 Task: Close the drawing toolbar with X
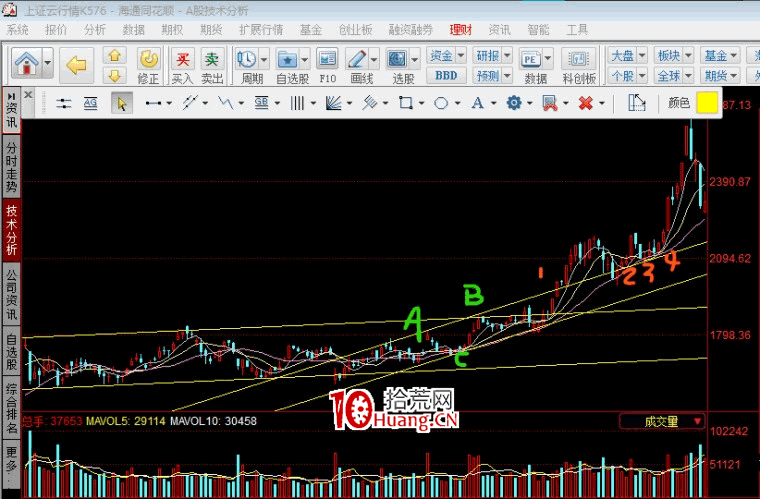click(x=28, y=95)
